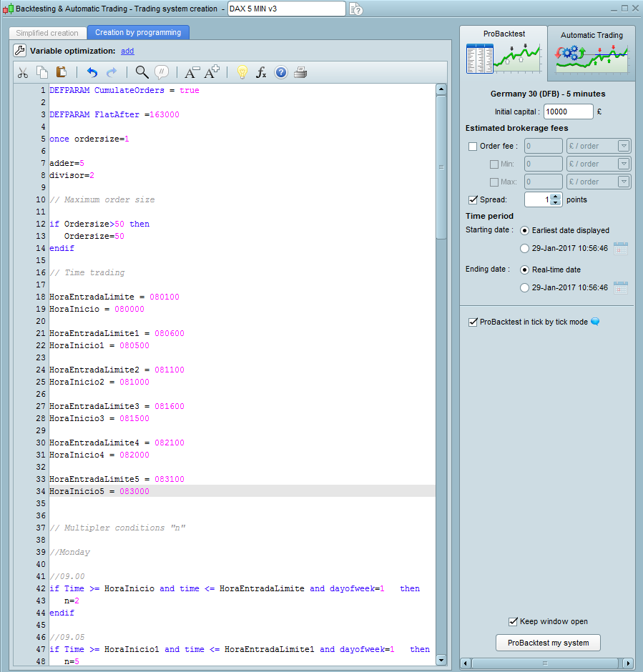The height and width of the screenshot is (672, 643).
Task: Toggle ProBacktest in tick by tick mode
Action: [x=473, y=322]
